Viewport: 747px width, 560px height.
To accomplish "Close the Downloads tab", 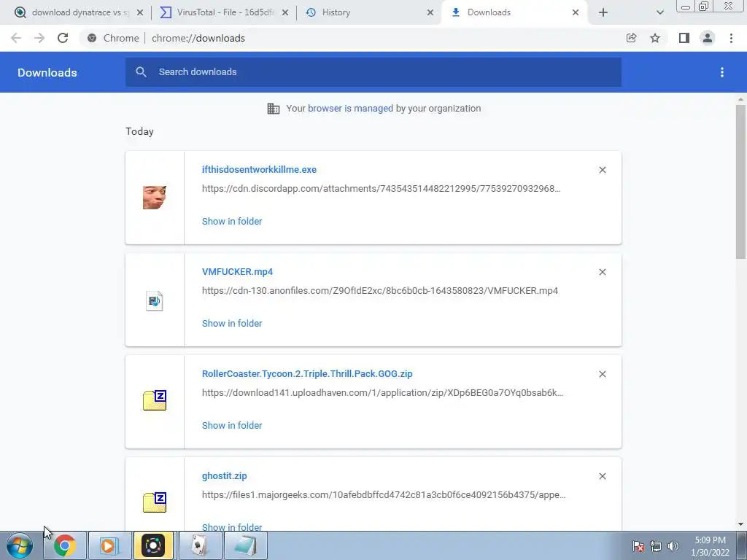I will (x=576, y=13).
